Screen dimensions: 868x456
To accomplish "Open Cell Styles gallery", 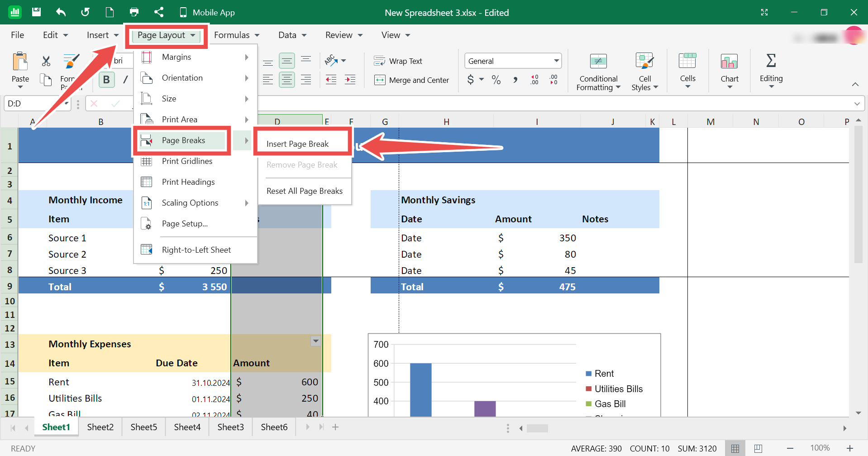I will [645, 72].
